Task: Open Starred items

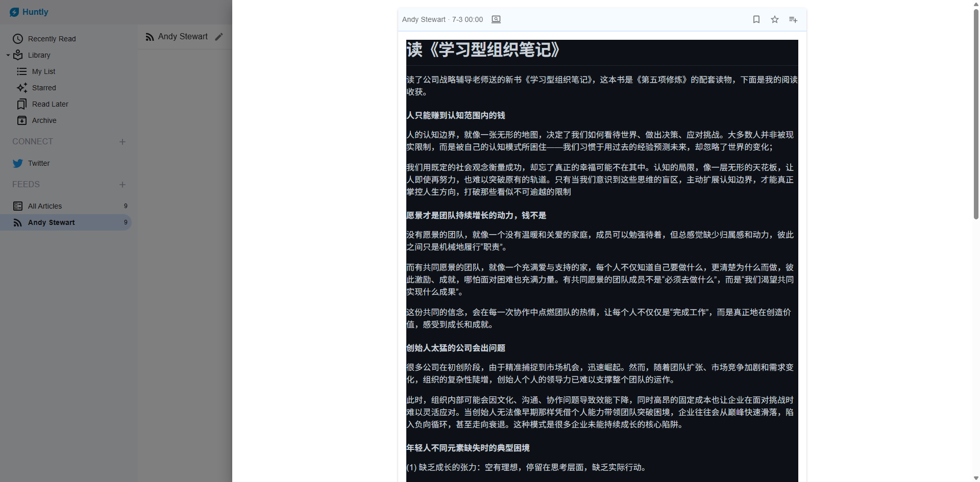Action: pyautogui.click(x=44, y=88)
